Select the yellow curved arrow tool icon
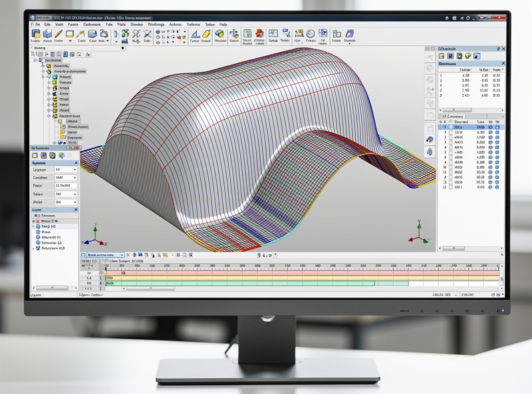532x394 pixels. 80,34
